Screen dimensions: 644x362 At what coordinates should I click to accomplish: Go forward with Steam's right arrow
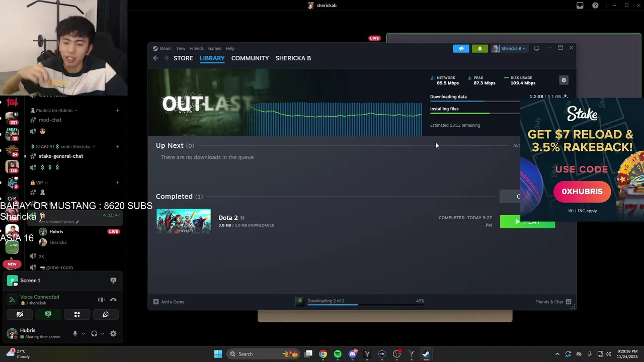pos(166,58)
